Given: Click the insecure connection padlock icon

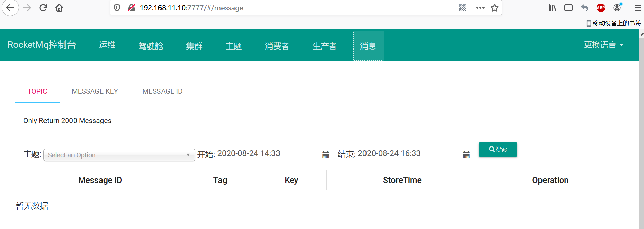Looking at the screenshot, I should coord(131,8).
